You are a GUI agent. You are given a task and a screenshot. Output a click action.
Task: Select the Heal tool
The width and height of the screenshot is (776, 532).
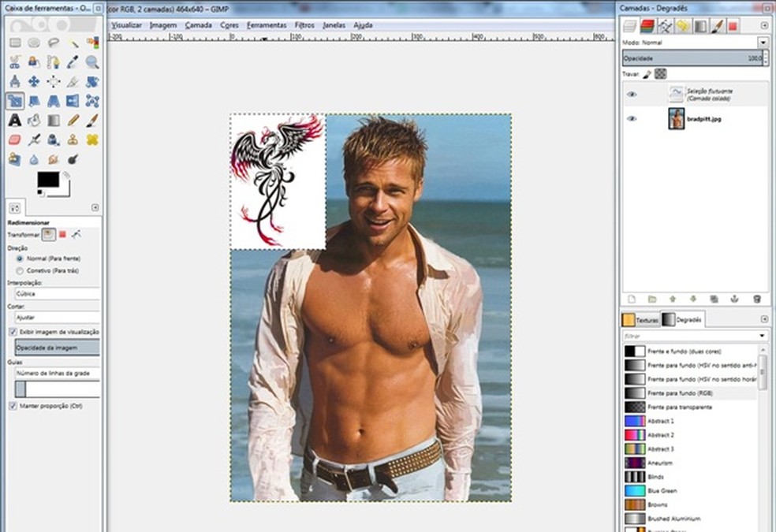92,140
